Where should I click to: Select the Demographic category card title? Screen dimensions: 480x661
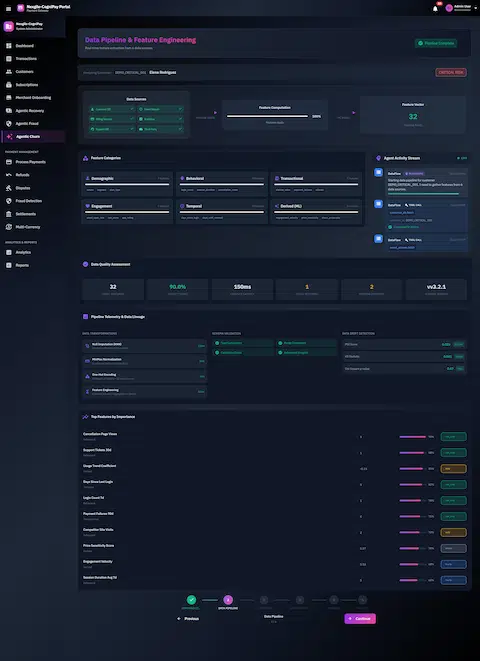click(103, 178)
